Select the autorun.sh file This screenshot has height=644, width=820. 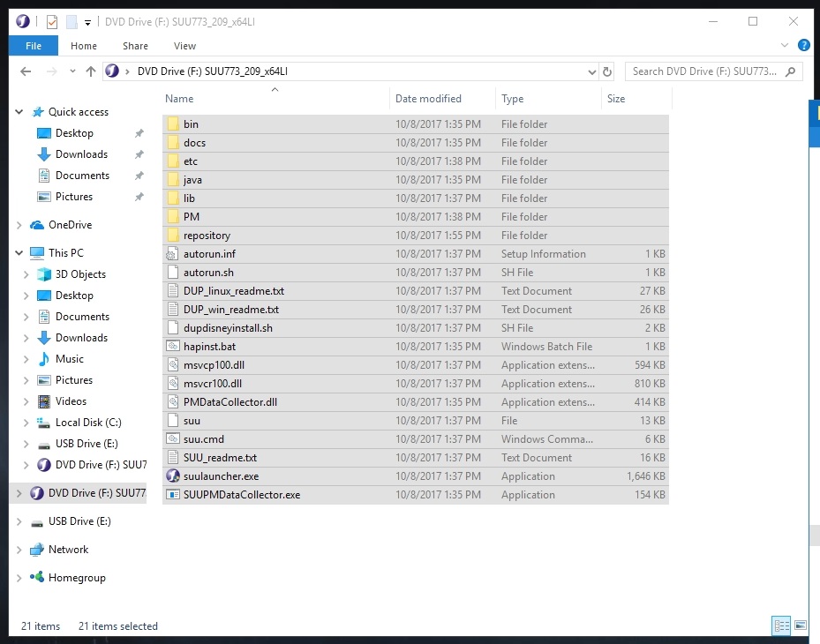tap(416, 273)
